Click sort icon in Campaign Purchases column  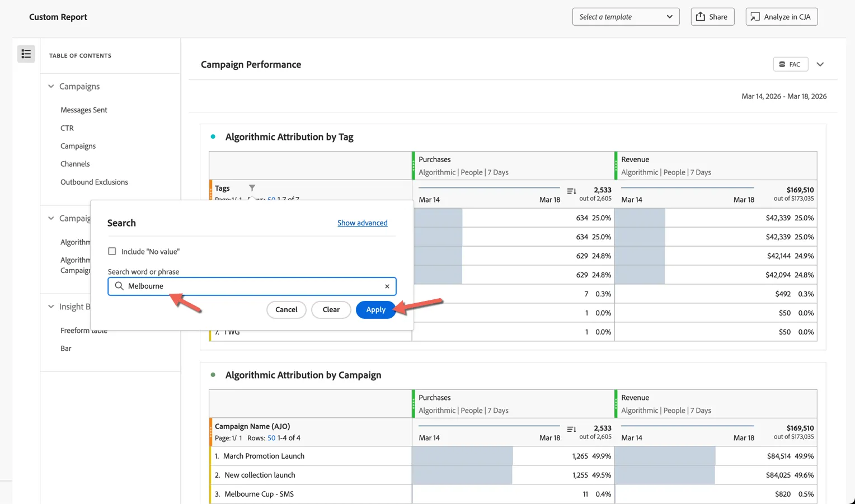tap(571, 430)
